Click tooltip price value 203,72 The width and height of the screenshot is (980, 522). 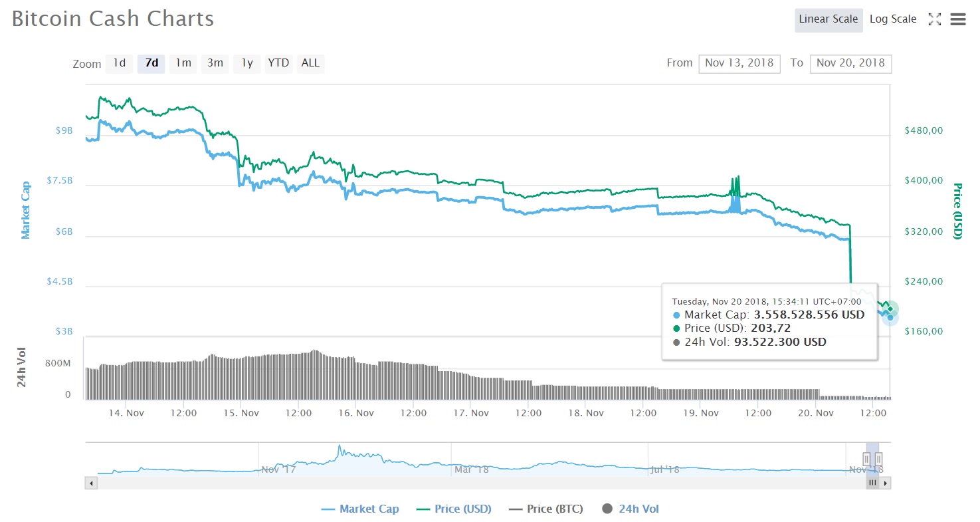tap(771, 328)
